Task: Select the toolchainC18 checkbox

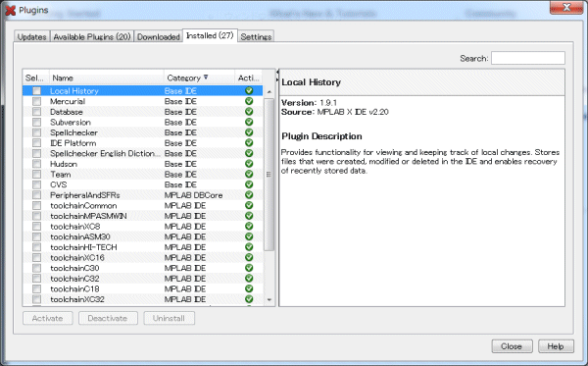Action: pyautogui.click(x=37, y=288)
